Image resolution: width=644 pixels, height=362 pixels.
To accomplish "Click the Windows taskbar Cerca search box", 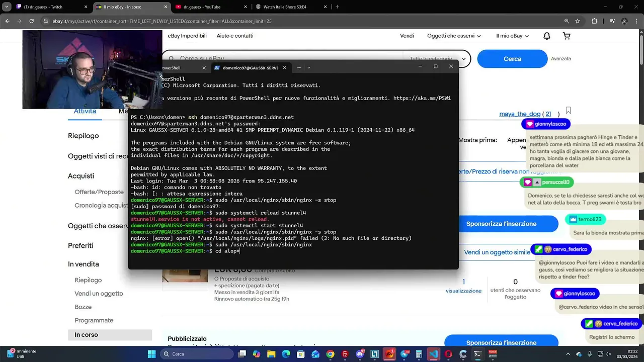I will tap(197, 354).
